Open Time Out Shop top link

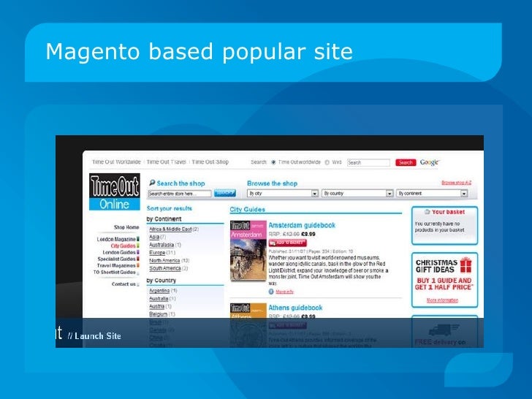pyautogui.click(x=210, y=161)
